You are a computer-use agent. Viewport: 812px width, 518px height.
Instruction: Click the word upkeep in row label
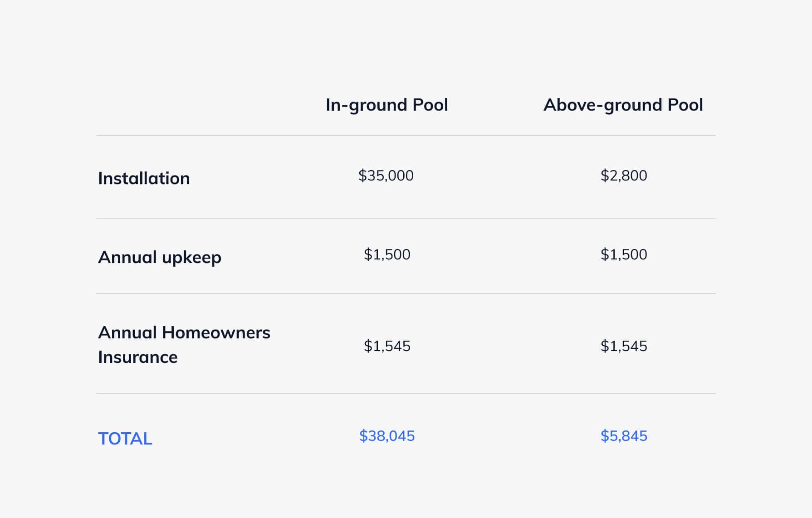pos(191,258)
